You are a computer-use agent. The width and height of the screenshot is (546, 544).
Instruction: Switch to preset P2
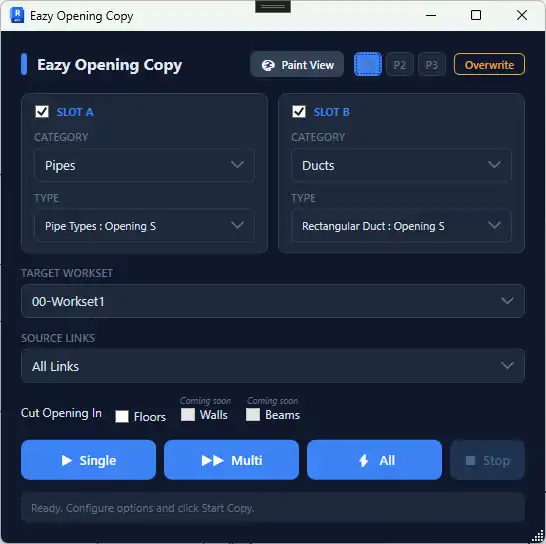point(400,64)
